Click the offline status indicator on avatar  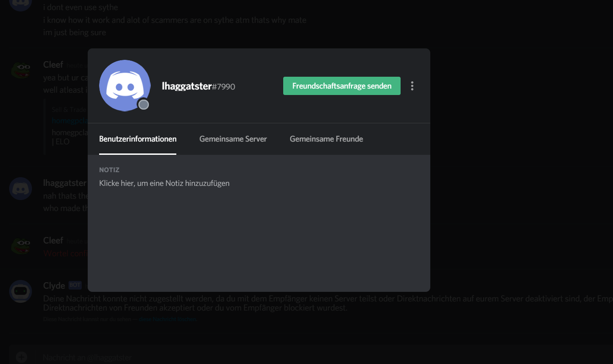pyautogui.click(x=143, y=105)
